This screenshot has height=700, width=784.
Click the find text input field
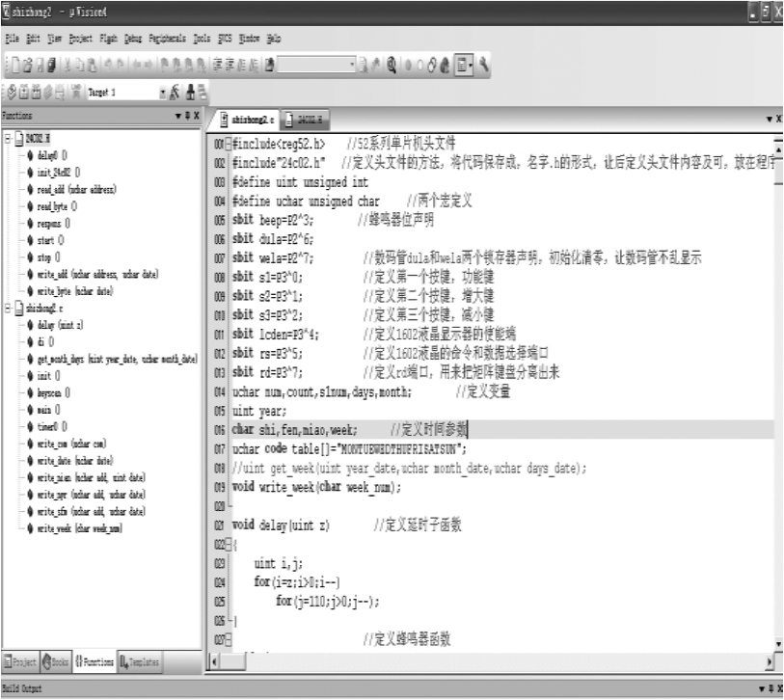313,65
